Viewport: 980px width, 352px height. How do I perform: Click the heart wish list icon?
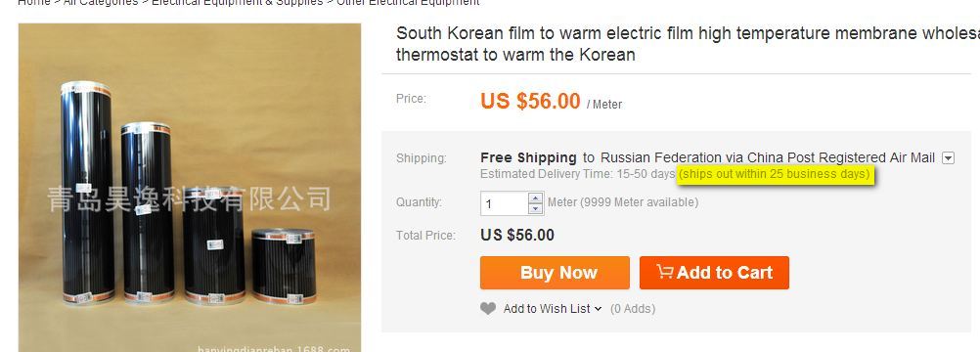pyautogui.click(x=488, y=308)
